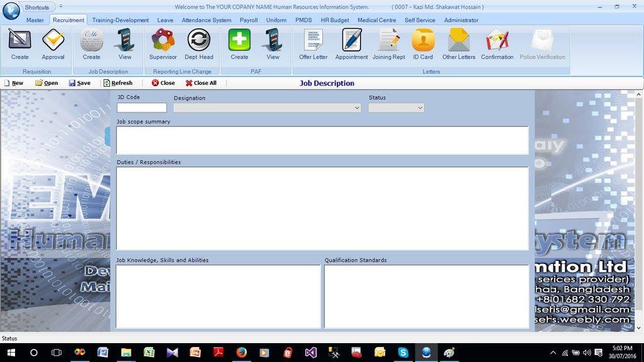
Task: Open the Offer Letter icon
Action: (x=314, y=45)
